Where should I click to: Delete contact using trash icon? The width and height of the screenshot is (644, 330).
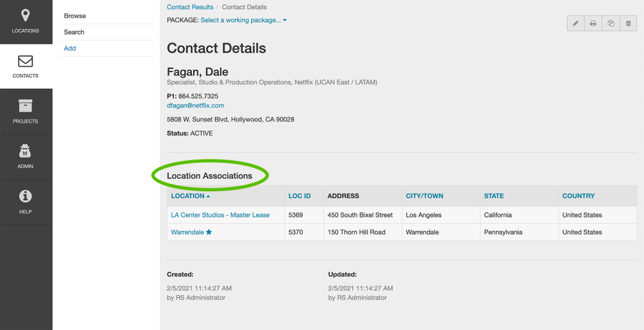[x=629, y=24]
